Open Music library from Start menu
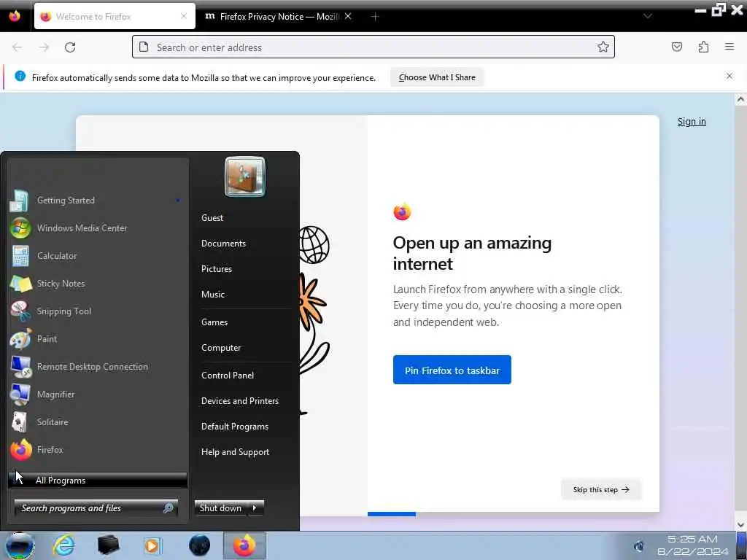Image resolution: width=747 pixels, height=560 pixels. pos(212,295)
